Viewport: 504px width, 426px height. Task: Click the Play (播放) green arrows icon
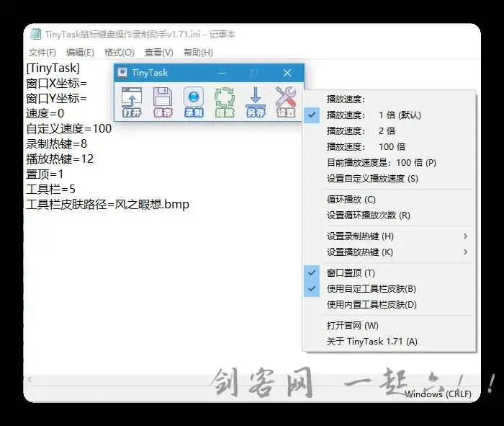point(225,102)
